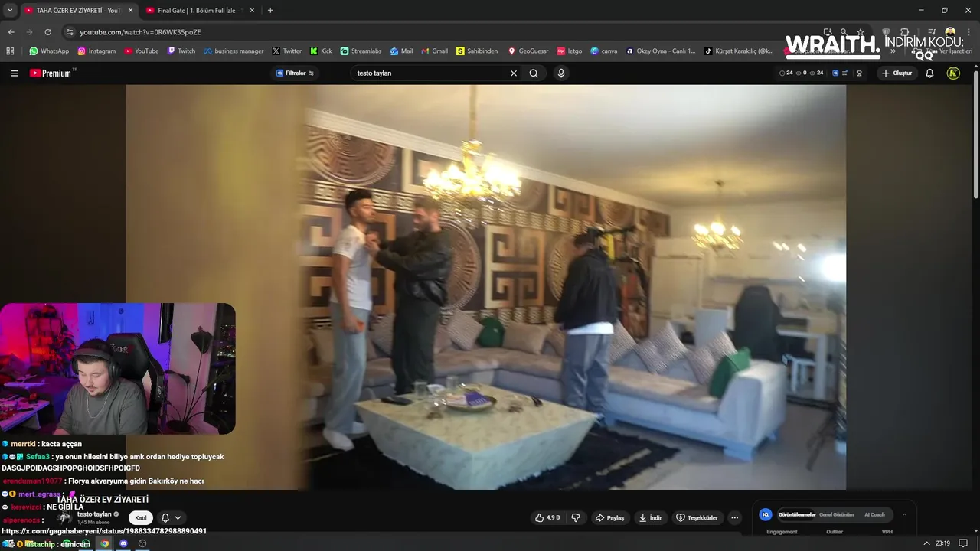Switch to Görüntülenmeler tab in IQ panel
This screenshot has height=551, width=980.
click(x=797, y=514)
